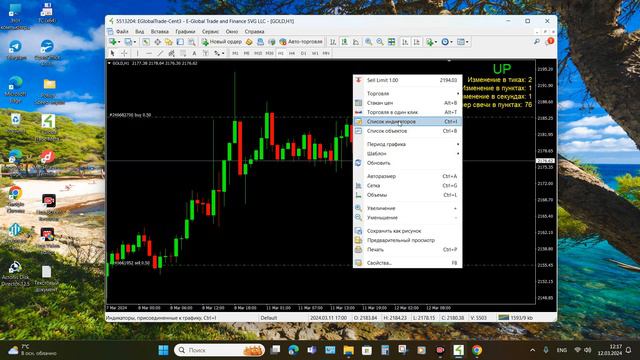The height and width of the screenshot is (360, 640).
Task: Switch timeframe to M5
Action: click(247, 53)
